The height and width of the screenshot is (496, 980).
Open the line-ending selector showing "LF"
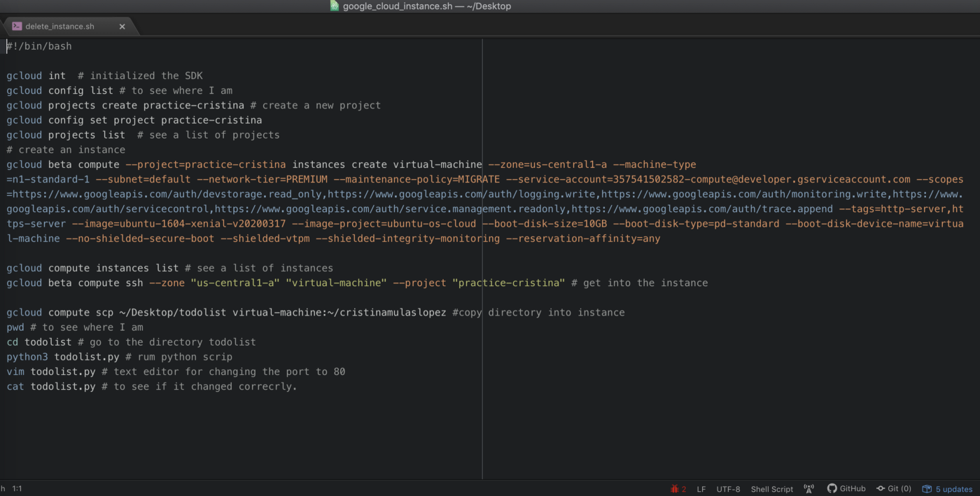pos(701,488)
